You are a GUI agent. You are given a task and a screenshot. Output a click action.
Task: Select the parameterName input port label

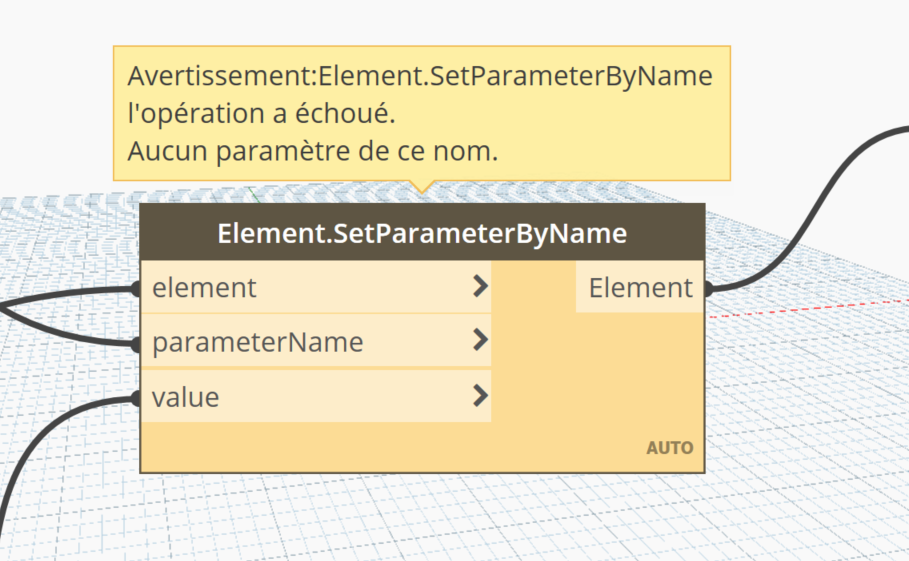pos(257,342)
